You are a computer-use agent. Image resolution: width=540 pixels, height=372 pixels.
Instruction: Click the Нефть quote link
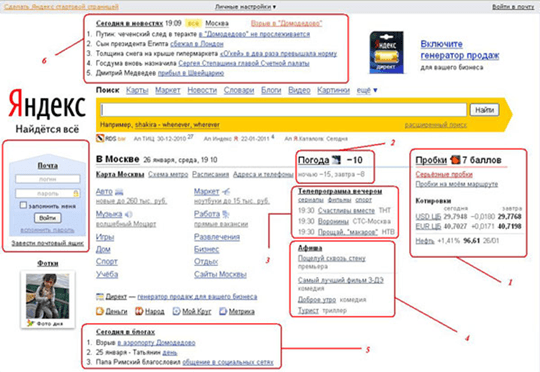tap(425, 241)
